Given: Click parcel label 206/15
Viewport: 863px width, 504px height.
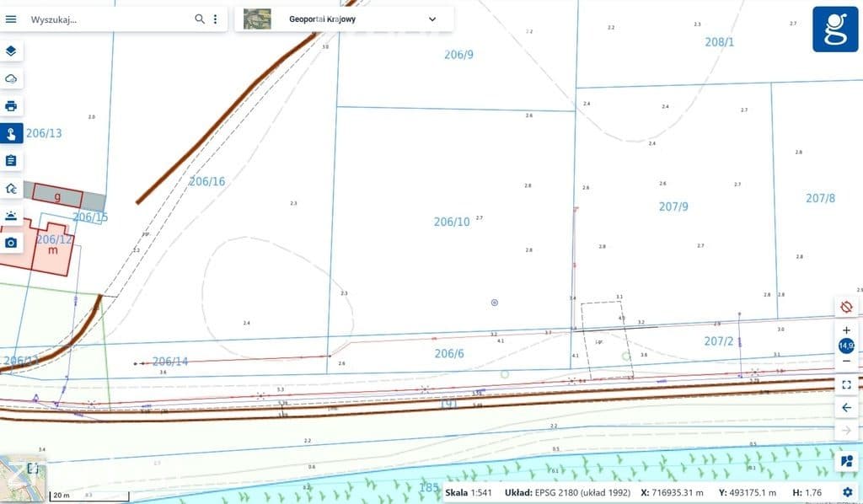Looking at the screenshot, I should tap(90, 217).
